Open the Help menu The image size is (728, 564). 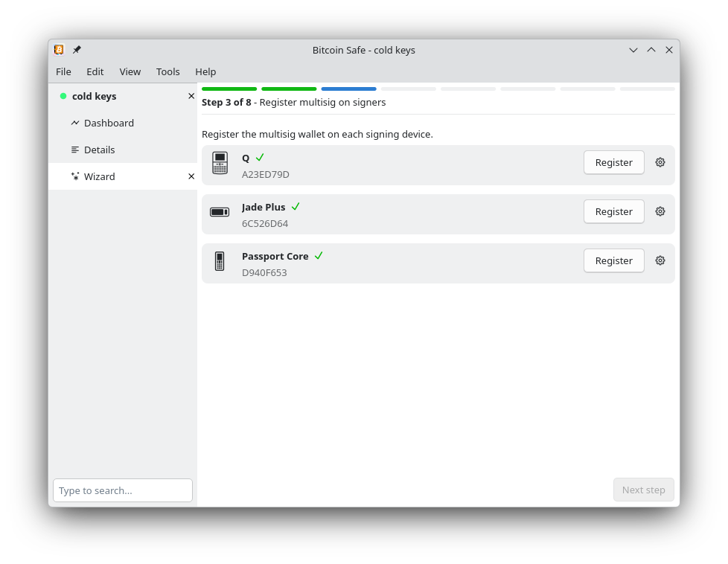[205, 71]
